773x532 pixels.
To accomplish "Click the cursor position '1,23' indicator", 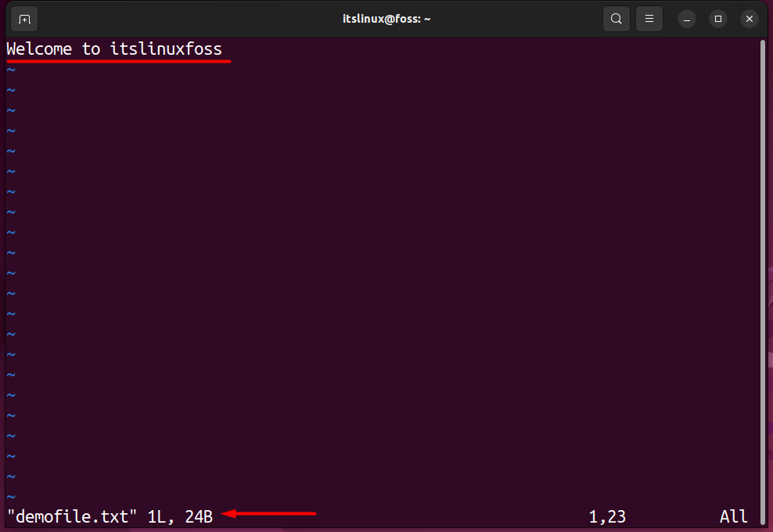I will (607, 516).
